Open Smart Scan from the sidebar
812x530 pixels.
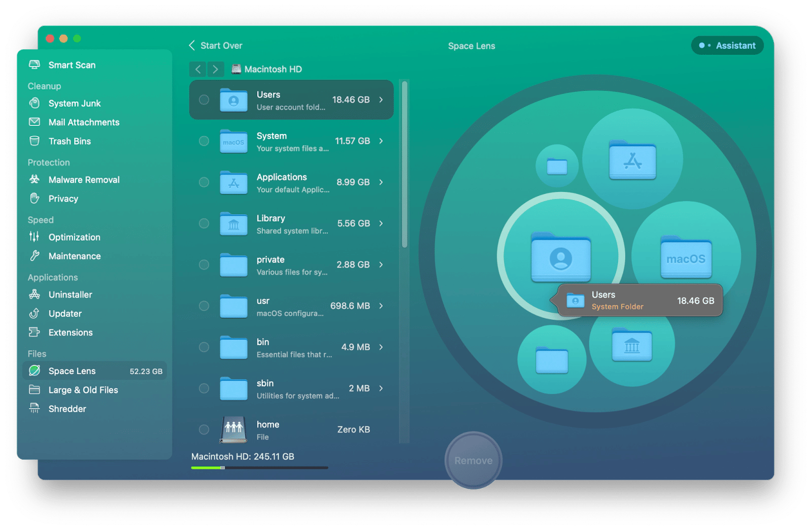94,64
